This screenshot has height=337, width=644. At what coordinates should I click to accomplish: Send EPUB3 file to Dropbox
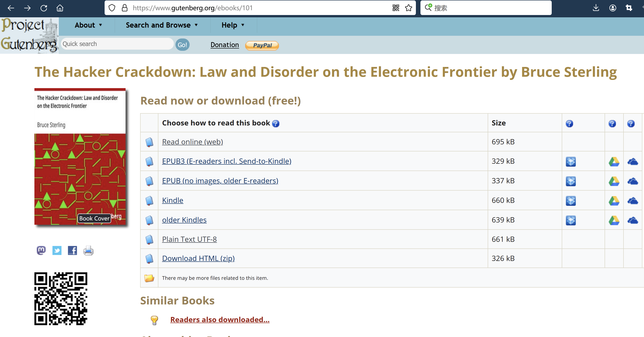pos(570,162)
